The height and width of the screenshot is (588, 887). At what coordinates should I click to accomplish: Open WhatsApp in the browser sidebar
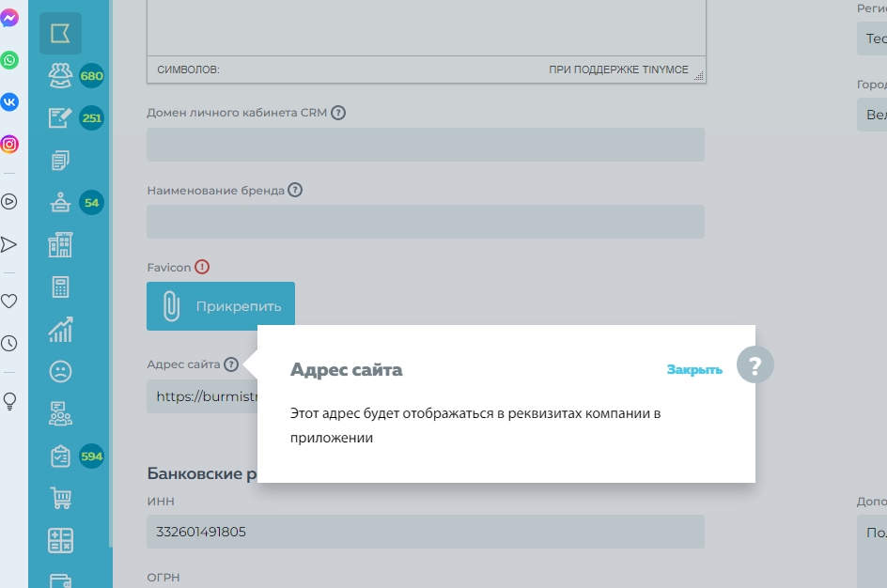coord(9,60)
